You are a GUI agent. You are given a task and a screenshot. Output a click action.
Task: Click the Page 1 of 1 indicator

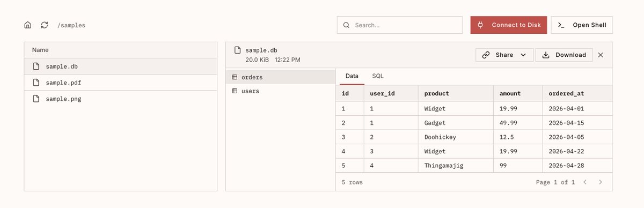555,182
